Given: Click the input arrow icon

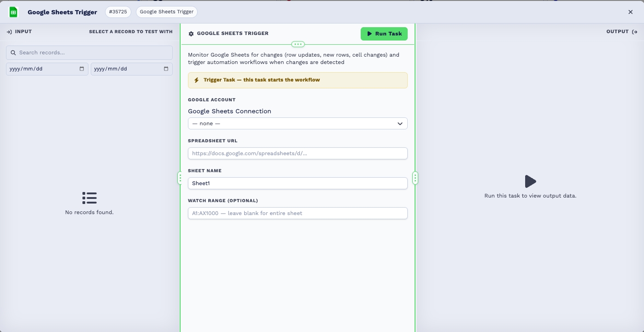Looking at the screenshot, I should click(x=9, y=32).
